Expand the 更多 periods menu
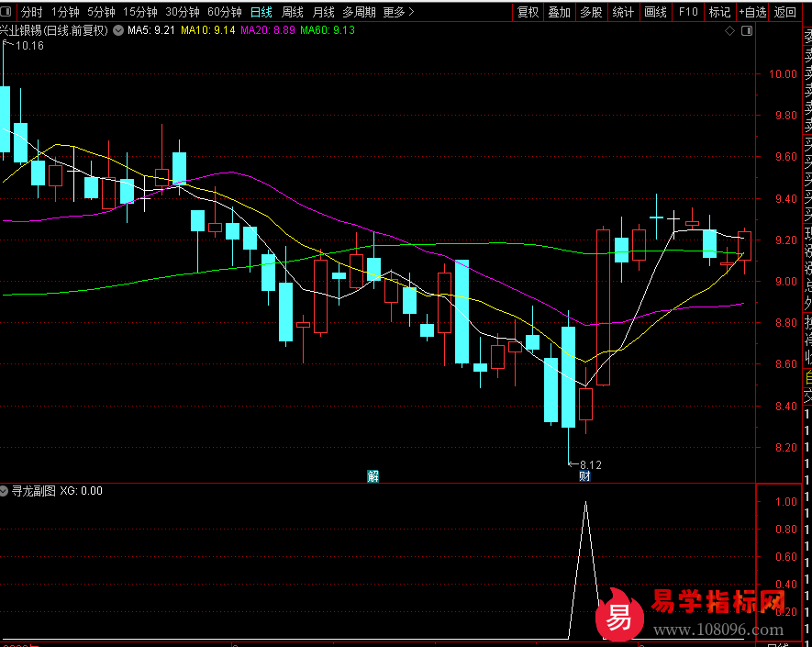This screenshot has height=647, width=812. pyautogui.click(x=399, y=12)
